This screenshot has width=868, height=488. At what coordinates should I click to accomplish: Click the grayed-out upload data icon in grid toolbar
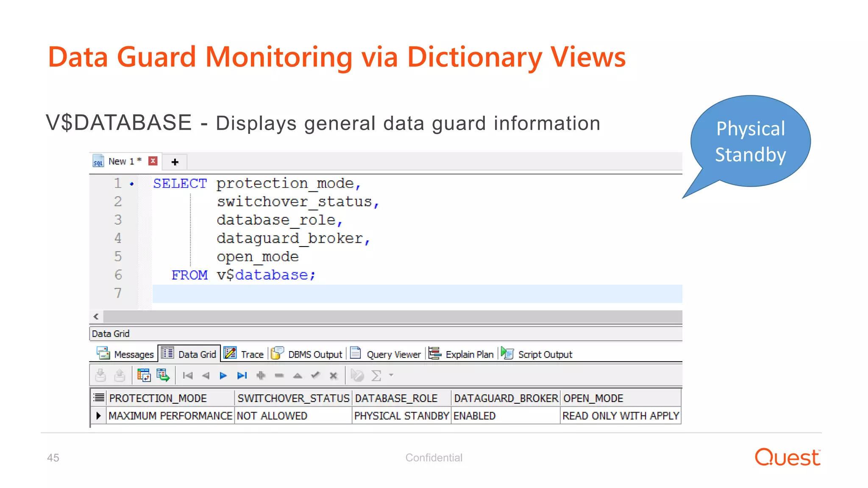[120, 375]
